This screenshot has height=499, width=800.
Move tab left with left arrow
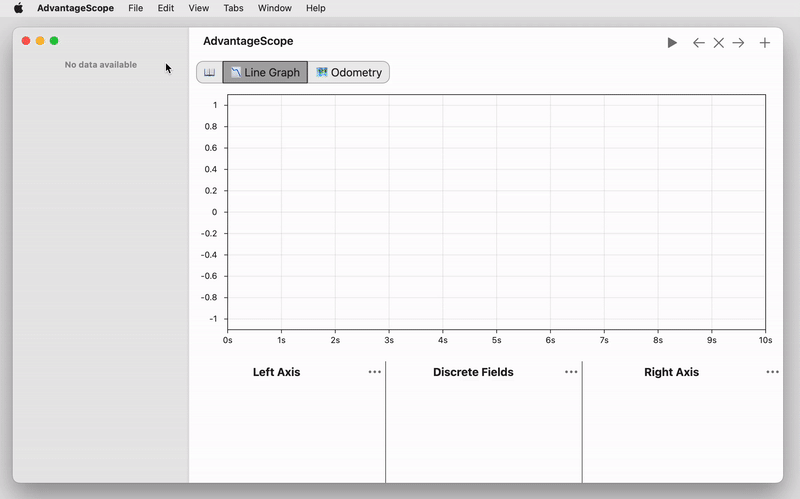[698, 43]
